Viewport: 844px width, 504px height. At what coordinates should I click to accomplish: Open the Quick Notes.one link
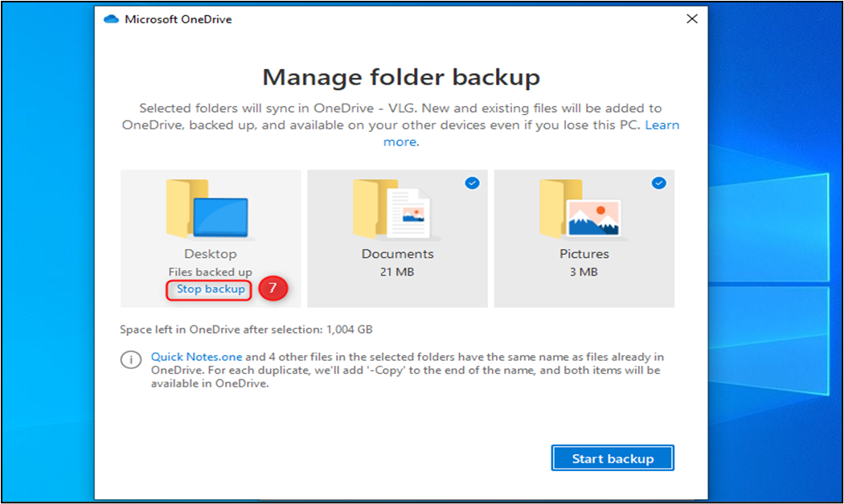[196, 356]
